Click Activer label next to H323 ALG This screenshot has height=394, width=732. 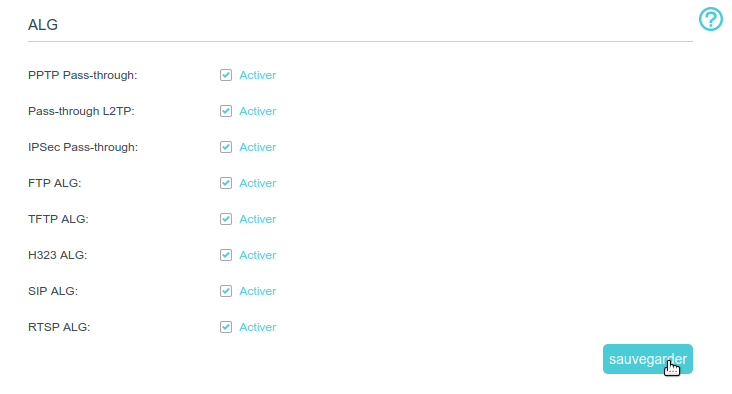pyautogui.click(x=258, y=255)
